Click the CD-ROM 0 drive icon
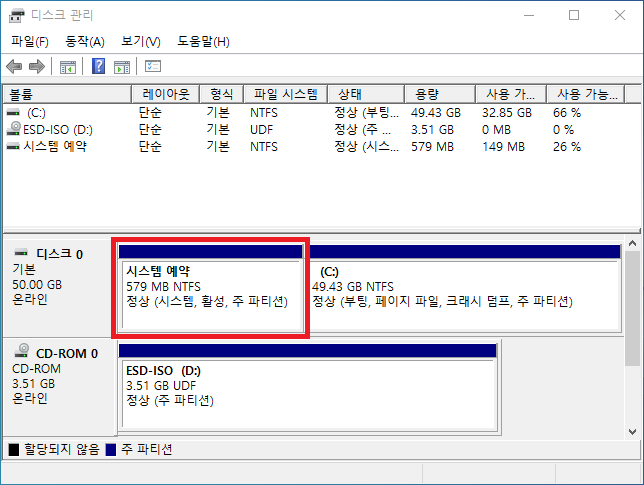 click(x=22, y=350)
